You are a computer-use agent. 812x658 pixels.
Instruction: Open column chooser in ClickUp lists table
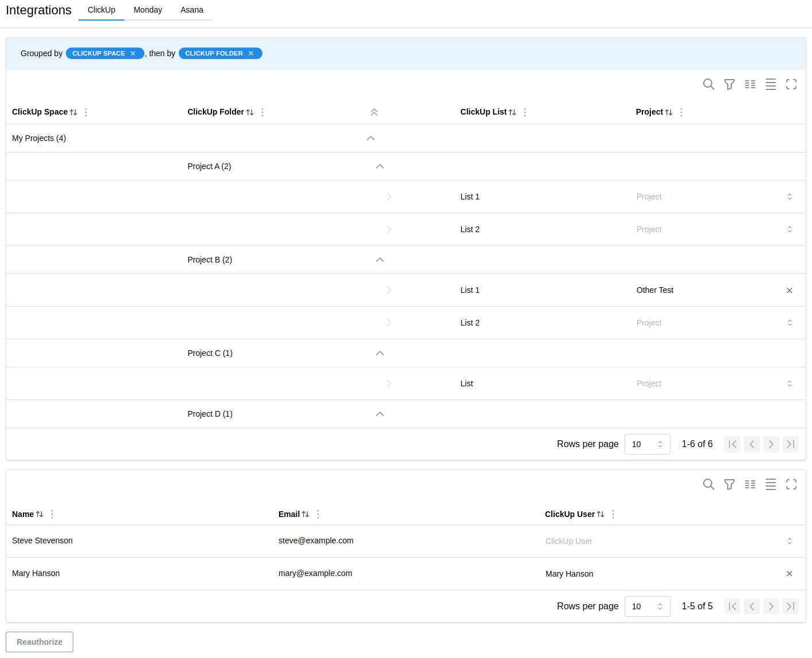(750, 84)
